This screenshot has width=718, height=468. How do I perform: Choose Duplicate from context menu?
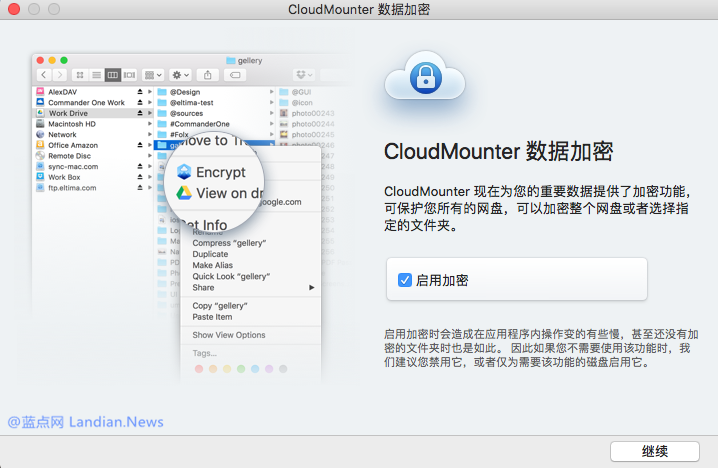pyautogui.click(x=210, y=254)
